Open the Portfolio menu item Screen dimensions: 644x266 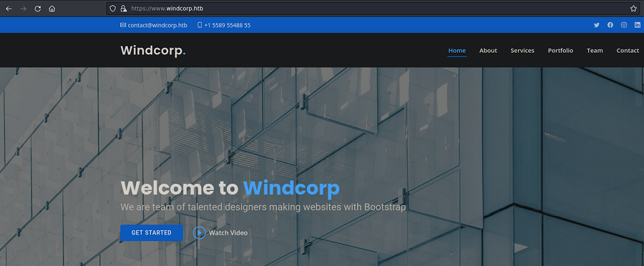tap(560, 51)
